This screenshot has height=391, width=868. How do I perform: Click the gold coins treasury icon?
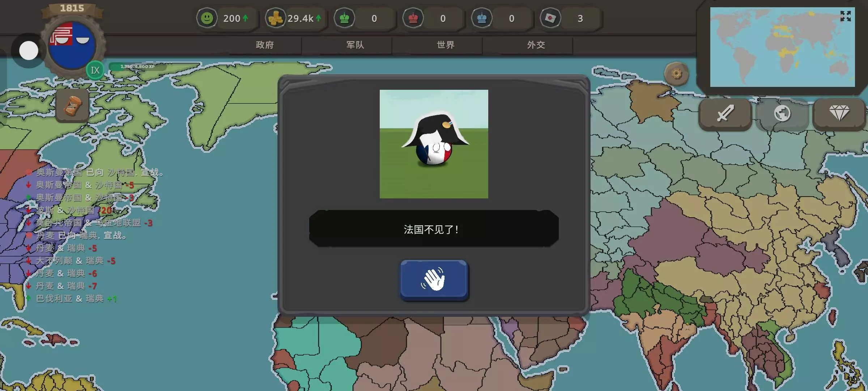[276, 18]
